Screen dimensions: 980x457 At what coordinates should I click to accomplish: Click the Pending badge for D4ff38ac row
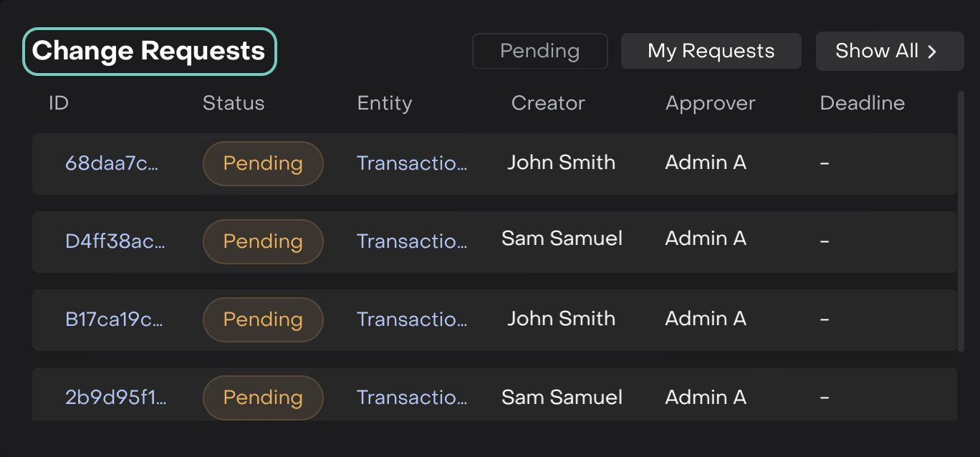pyautogui.click(x=263, y=241)
